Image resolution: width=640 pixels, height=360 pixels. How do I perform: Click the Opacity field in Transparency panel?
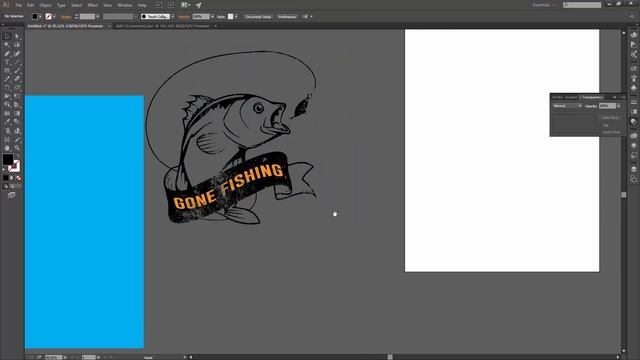tap(607, 106)
